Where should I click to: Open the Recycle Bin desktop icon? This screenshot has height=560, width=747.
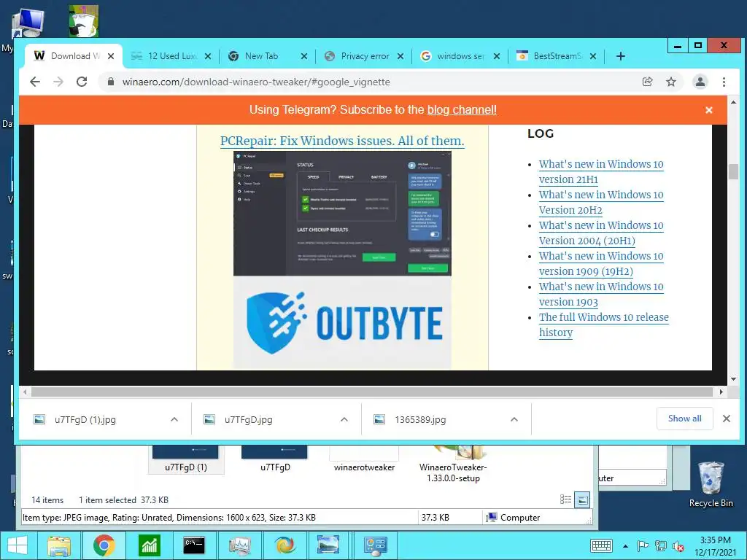tap(711, 485)
